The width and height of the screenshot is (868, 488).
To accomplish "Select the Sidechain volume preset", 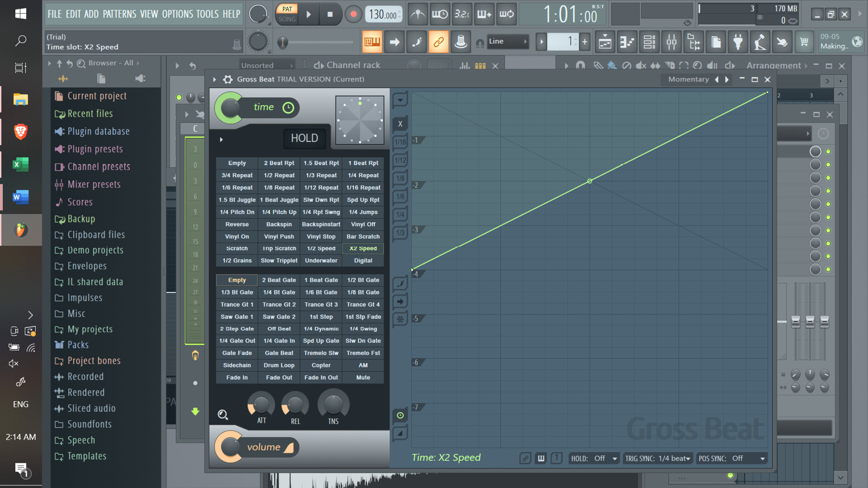I will (237, 365).
